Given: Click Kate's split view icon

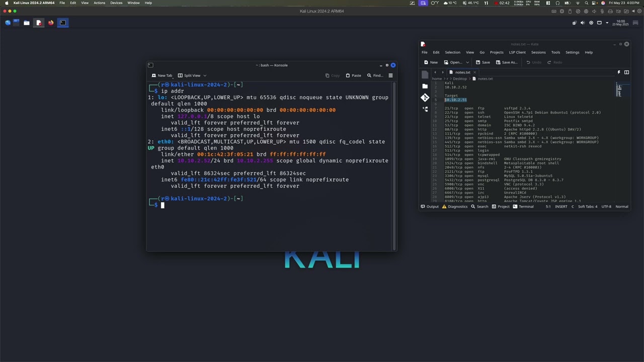Looking at the screenshot, I should tap(626, 72).
